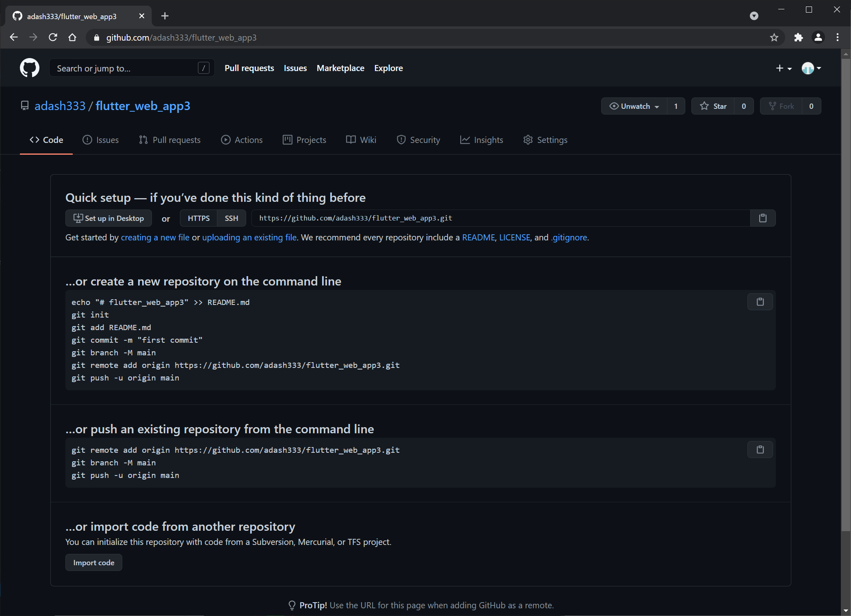Bookmark this page with the star icon
The height and width of the screenshot is (616, 851).
(774, 37)
